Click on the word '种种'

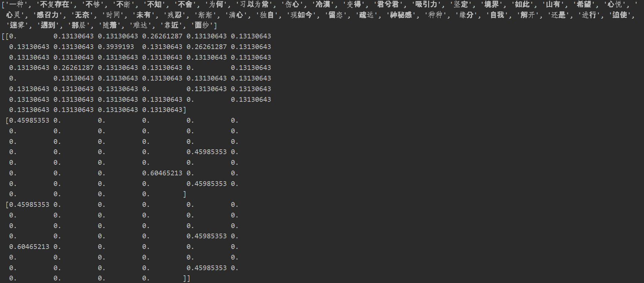pyautogui.click(x=435, y=15)
